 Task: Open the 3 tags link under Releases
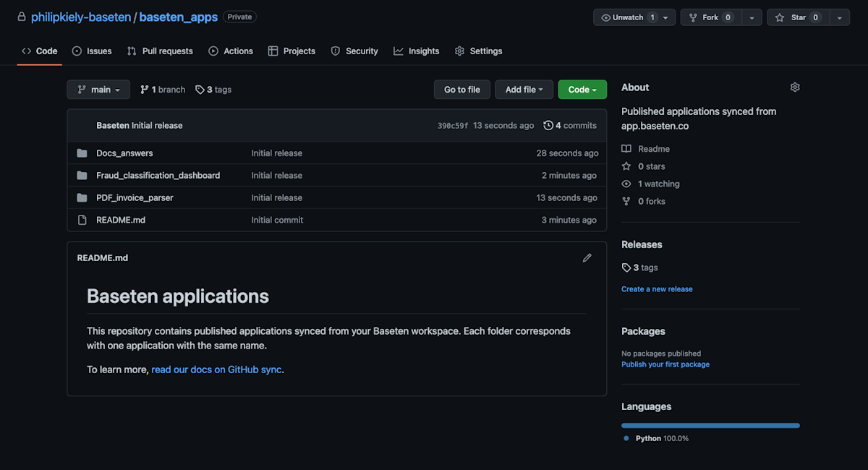click(639, 268)
